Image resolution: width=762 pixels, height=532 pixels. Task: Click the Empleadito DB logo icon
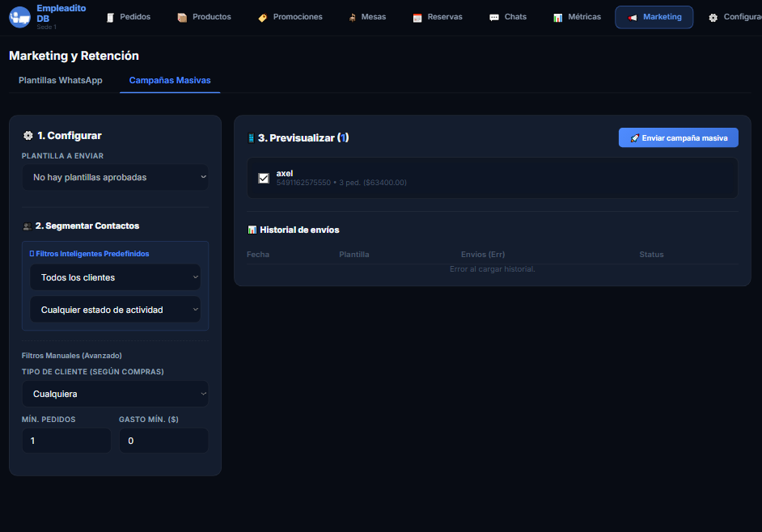point(19,17)
